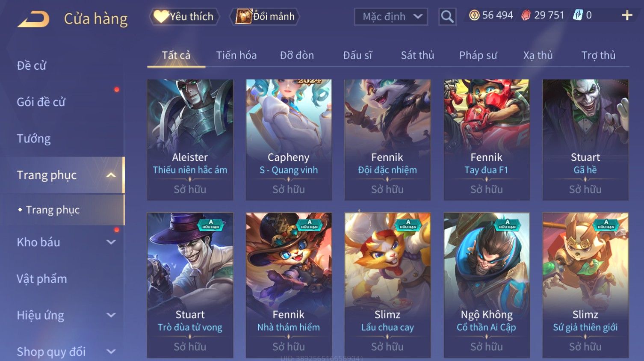Select the Ngộ Không Cổ thần Ai Cập card
Viewport: 644px width, 361px height.
(x=487, y=285)
